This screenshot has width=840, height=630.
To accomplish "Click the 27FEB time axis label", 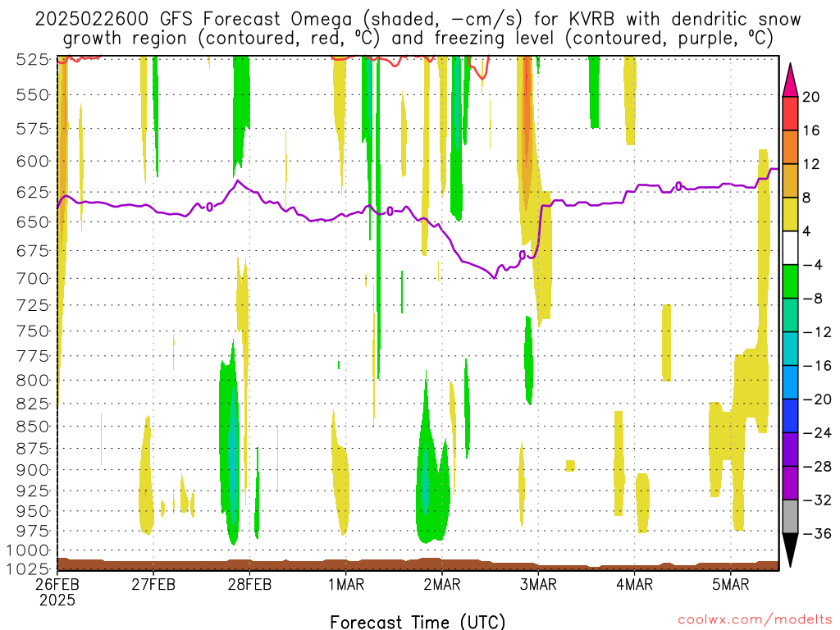I will [x=153, y=584].
